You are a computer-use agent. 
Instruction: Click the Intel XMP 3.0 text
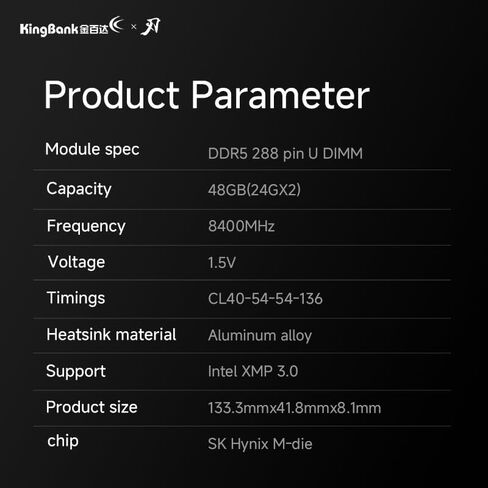[x=253, y=371]
